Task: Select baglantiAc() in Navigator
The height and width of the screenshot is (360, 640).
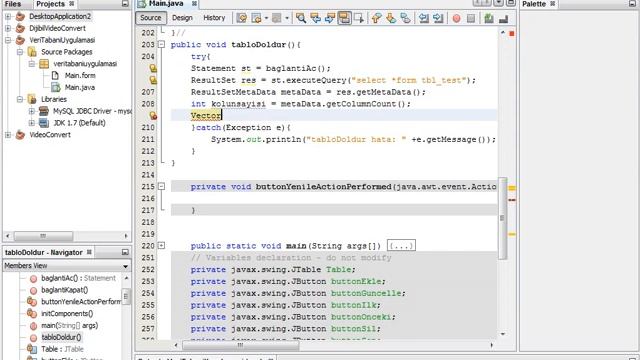Action: (x=79, y=278)
